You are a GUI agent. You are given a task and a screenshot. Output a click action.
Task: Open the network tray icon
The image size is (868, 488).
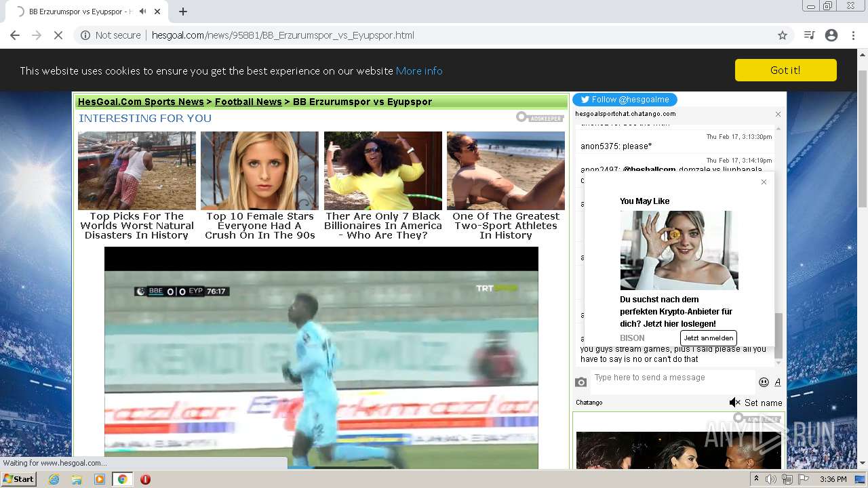787,479
